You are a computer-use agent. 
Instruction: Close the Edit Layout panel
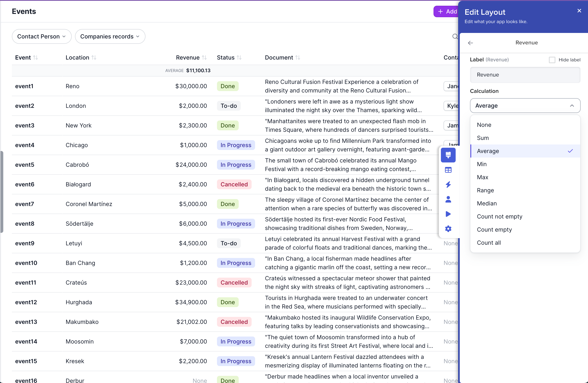tap(579, 11)
